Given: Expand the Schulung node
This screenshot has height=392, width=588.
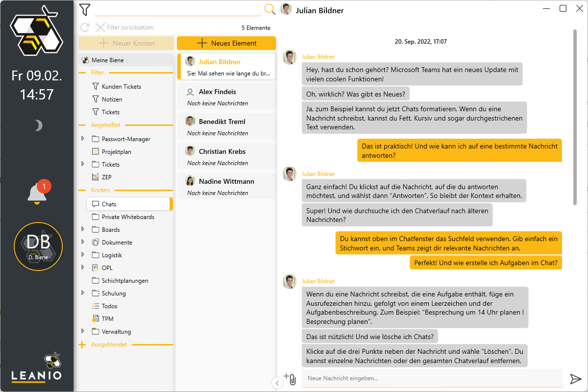Looking at the screenshot, I should point(83,294).
